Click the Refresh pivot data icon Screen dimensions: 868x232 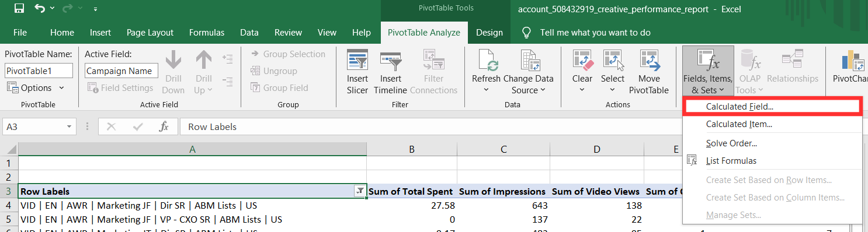point(486,60)
